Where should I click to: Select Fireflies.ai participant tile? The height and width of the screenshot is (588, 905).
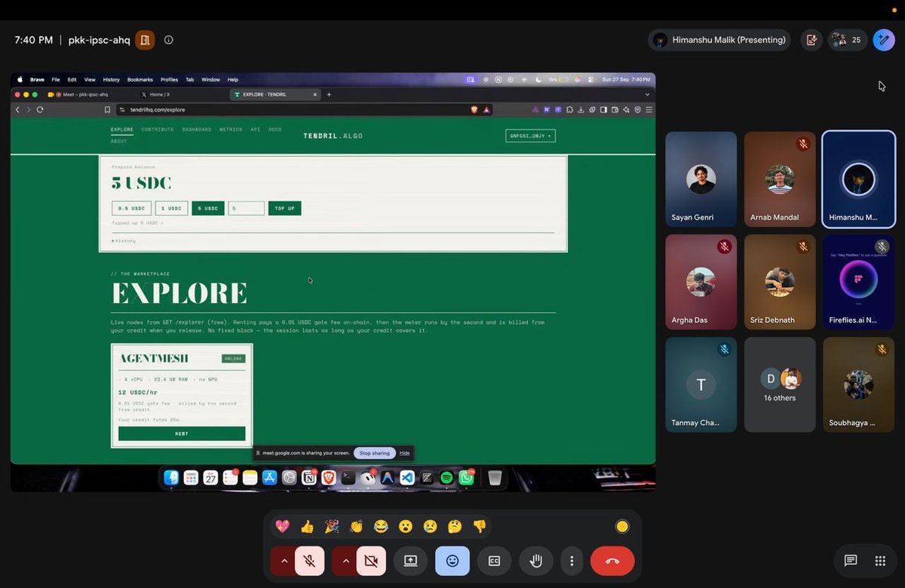pyautogui.click(x=858, y=282)
